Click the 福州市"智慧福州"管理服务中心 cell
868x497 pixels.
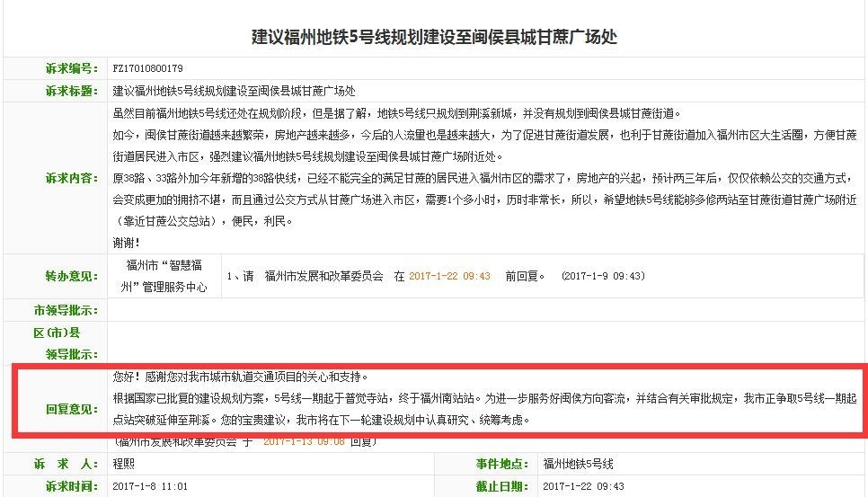(164, 276)
